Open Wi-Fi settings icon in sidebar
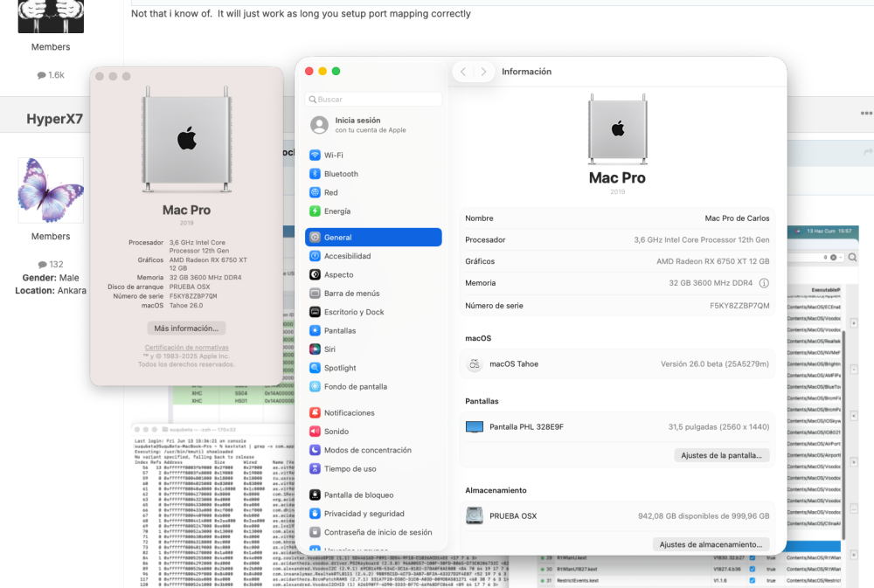This screenshot has height=588, width=874. [x=315, y=155]
